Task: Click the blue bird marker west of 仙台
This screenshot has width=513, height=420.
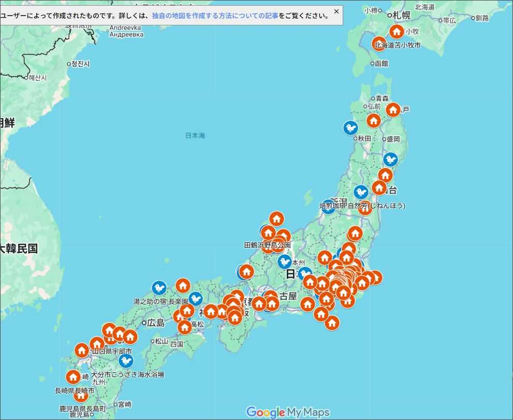Action: point(361,192)
